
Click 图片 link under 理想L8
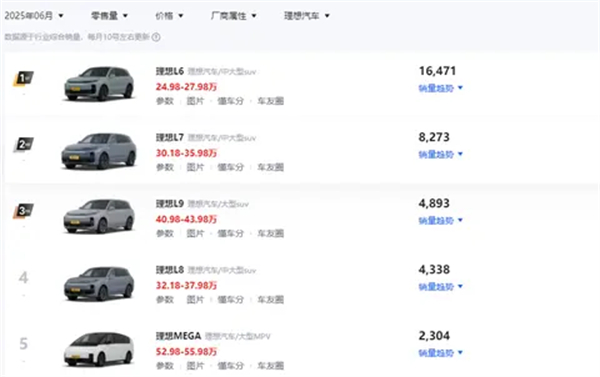coord(195,300)
